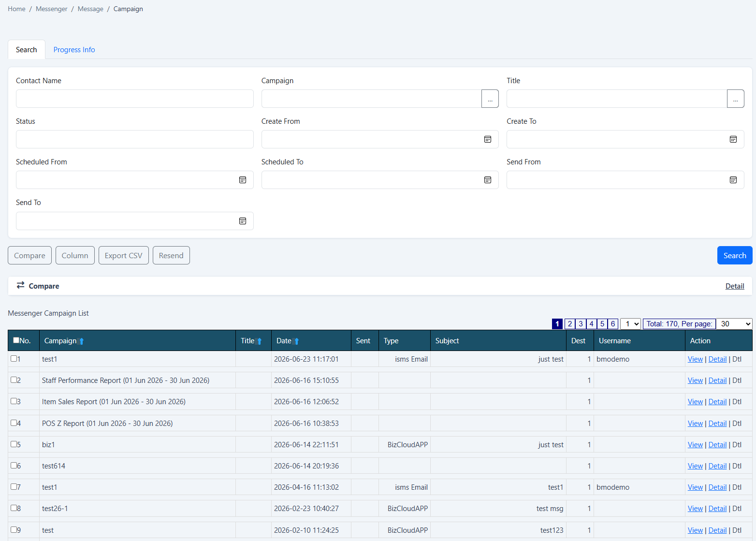Click View for test614 row
The width and height of the screenshot is (756, 541).
coord(695,466)
